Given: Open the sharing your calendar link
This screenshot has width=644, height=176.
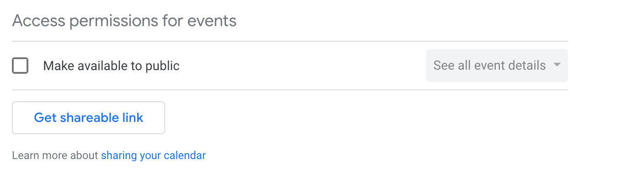Looking at the screenshot, I should [153, 155].
